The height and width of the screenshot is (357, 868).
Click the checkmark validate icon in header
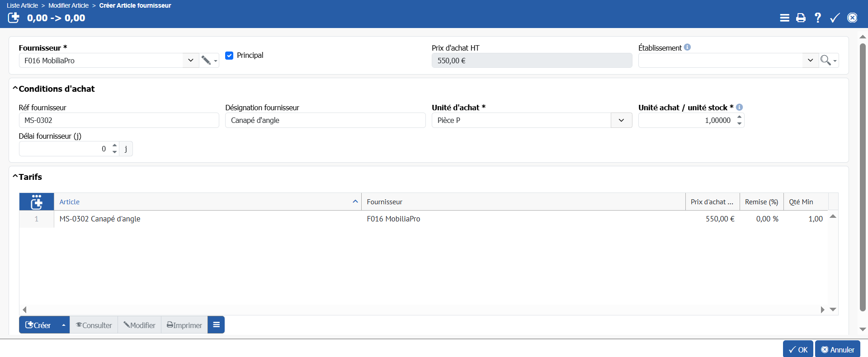click(x=835, y=18)
